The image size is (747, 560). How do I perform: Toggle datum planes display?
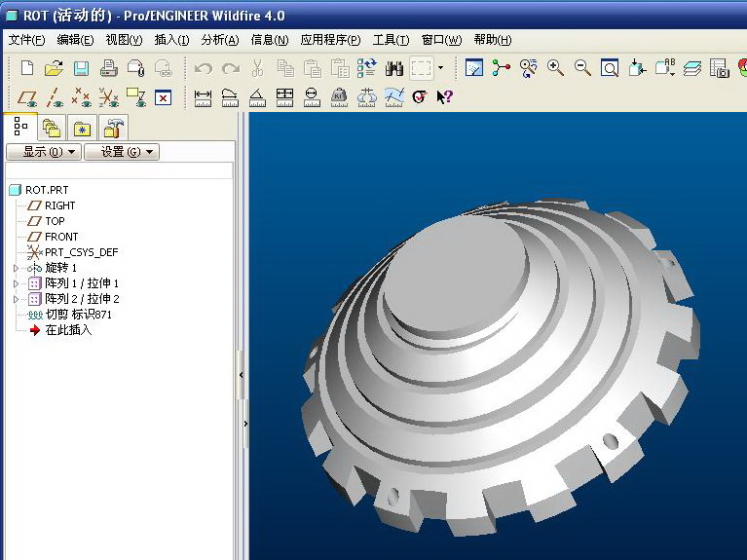pos(27,97)
